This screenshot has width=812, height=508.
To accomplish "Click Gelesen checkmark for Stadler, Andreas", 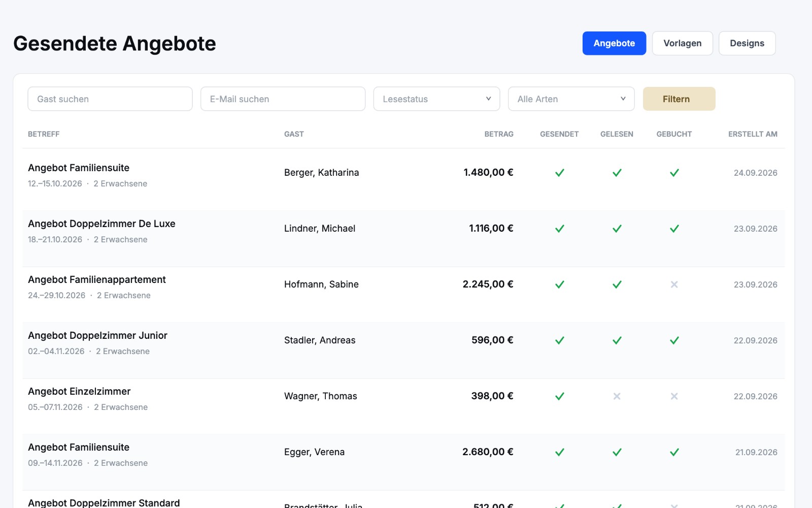I will (617, 340).
